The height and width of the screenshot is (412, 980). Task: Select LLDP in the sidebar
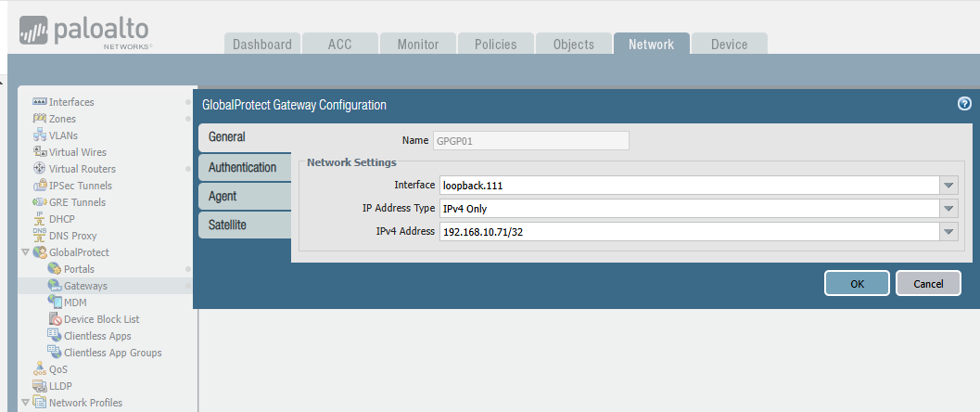[x=60, y=386]
